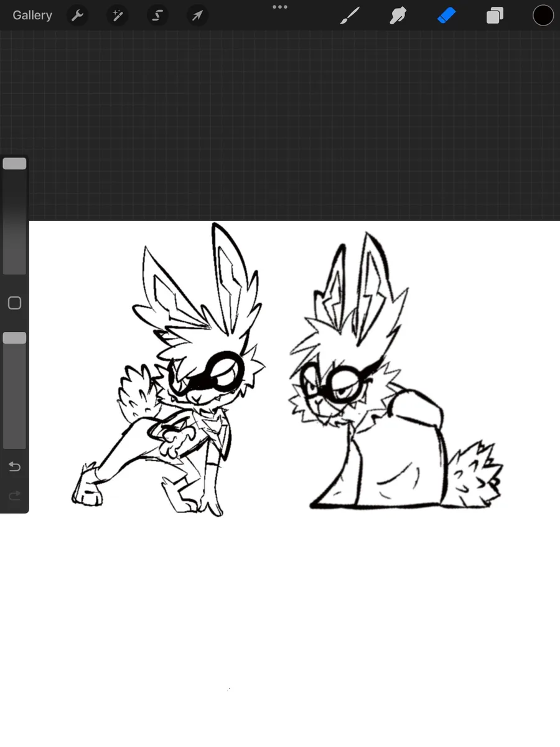This screenshot has height=747, width=560.
Task: Tap the three-dot menu at top center
Action: click(280, 7)
